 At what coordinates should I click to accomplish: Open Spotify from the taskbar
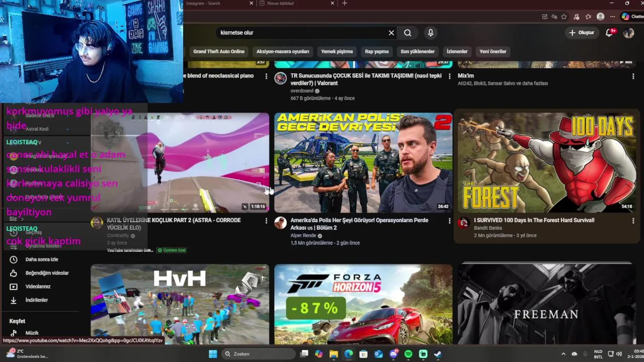(408, 354)
